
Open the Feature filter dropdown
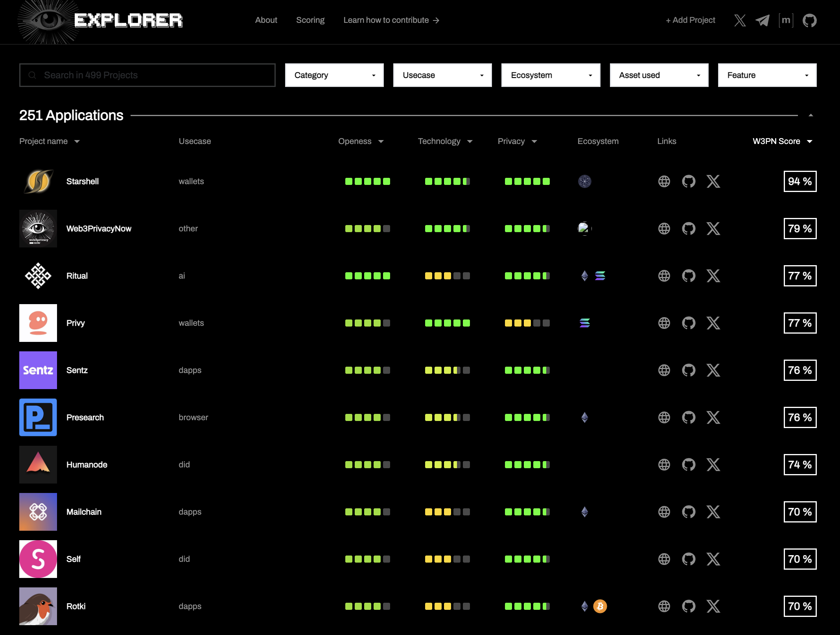tap(767, 75)
